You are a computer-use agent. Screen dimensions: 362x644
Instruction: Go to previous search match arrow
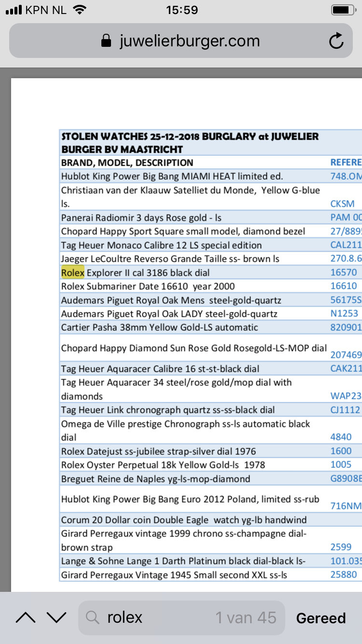point(26,617)
